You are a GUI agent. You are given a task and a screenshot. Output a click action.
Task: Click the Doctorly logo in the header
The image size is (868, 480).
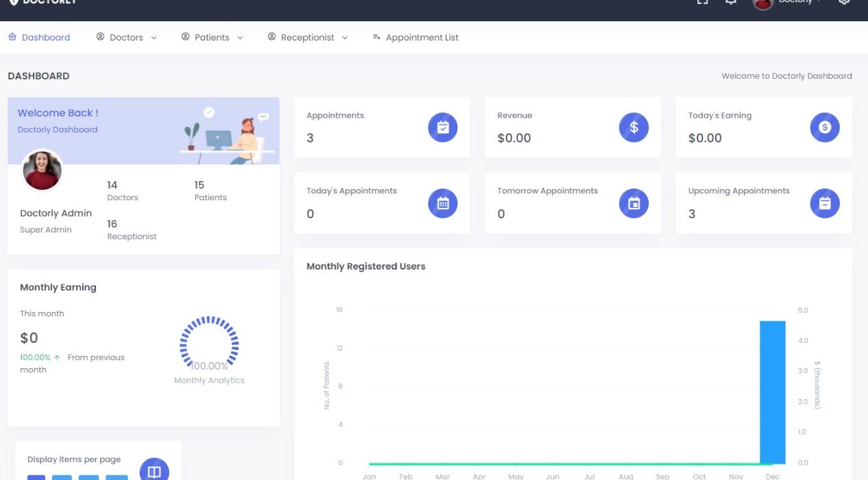(x=42, y=3)
